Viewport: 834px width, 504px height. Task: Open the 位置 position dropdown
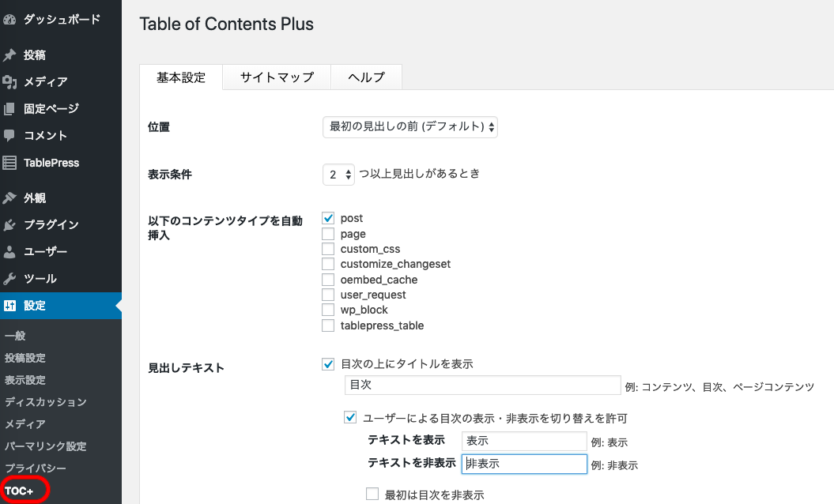point(410,127)
